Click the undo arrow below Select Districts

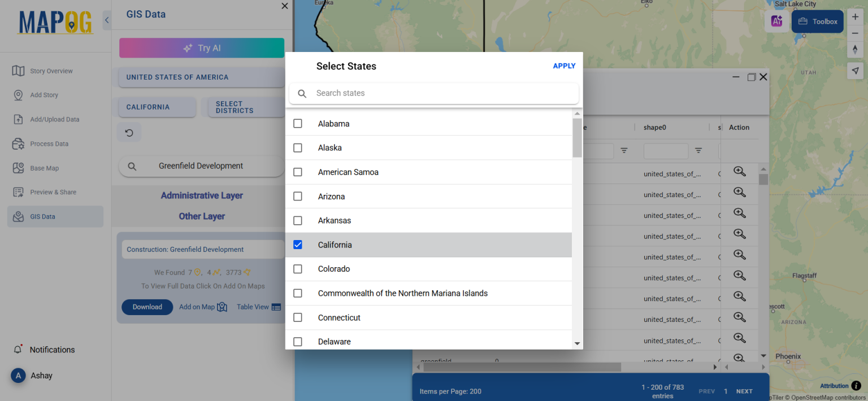[x=129, y=132]
